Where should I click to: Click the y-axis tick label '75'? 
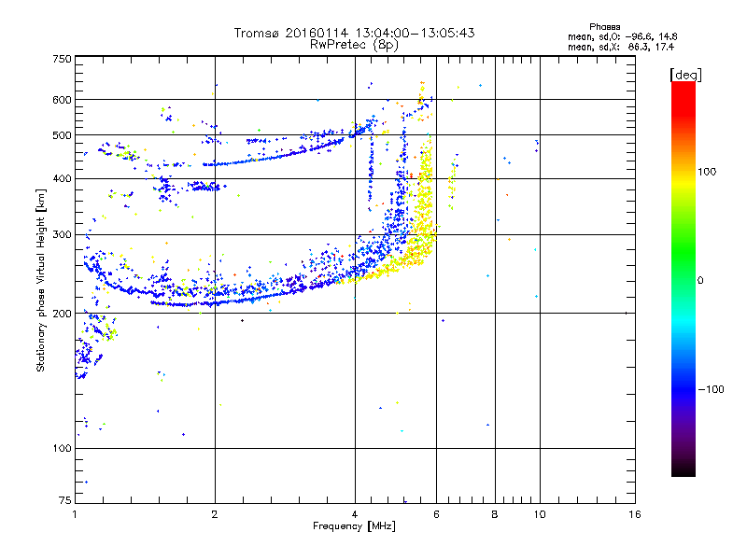[x=65, y=500]
